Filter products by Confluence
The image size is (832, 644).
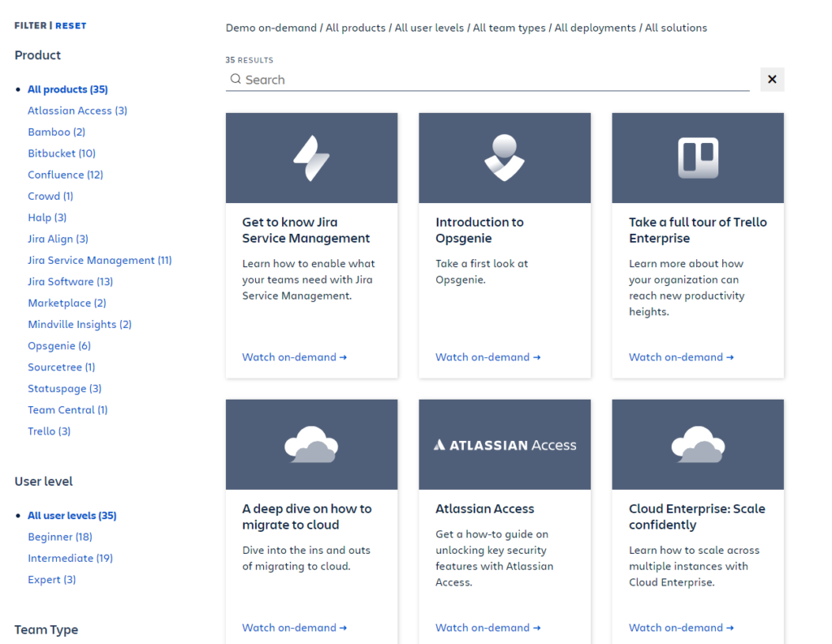65,175
